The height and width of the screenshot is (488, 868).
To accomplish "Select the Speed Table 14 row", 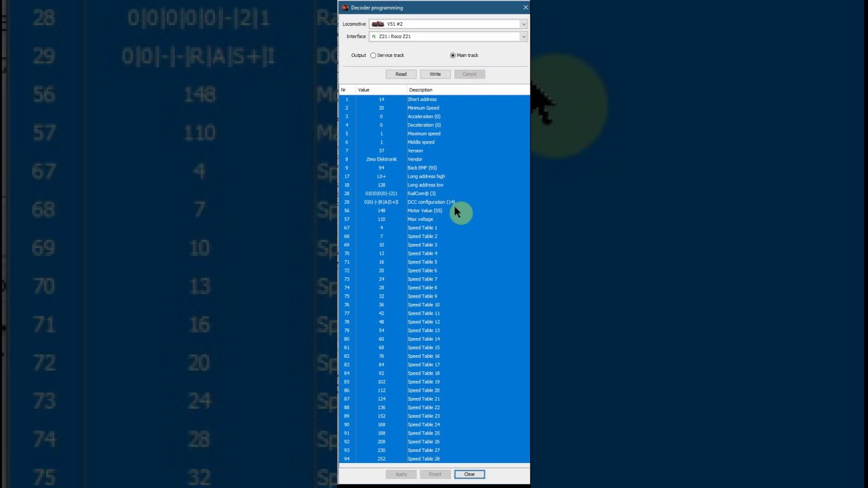I will click(434, 339).
